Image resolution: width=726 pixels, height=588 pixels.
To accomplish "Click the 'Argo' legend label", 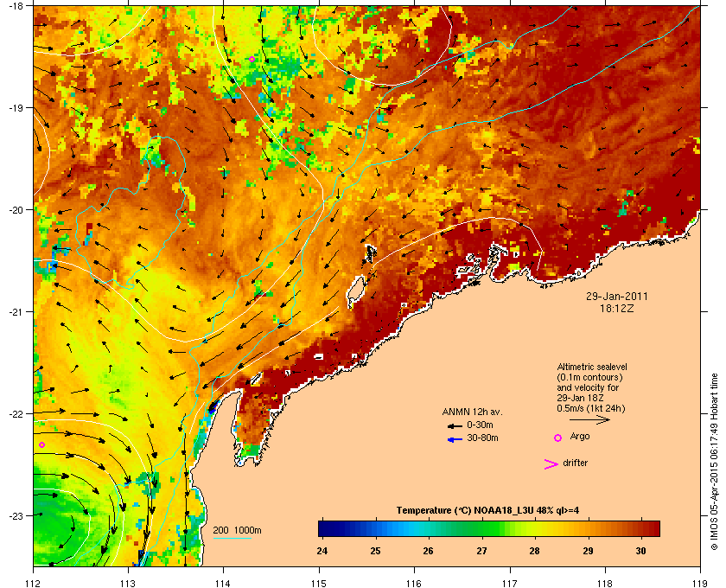I will click(580, 437).
